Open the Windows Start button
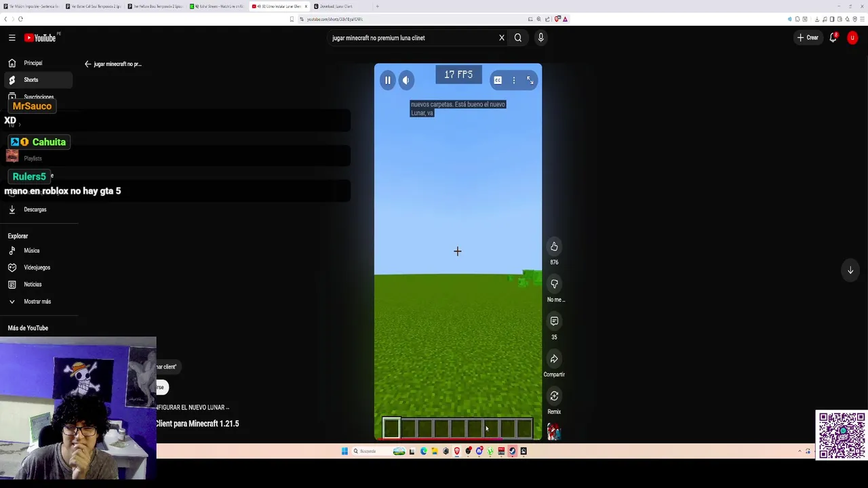This screenshot has height=488, width=868. pyautogui.click(x=344, y=451)
